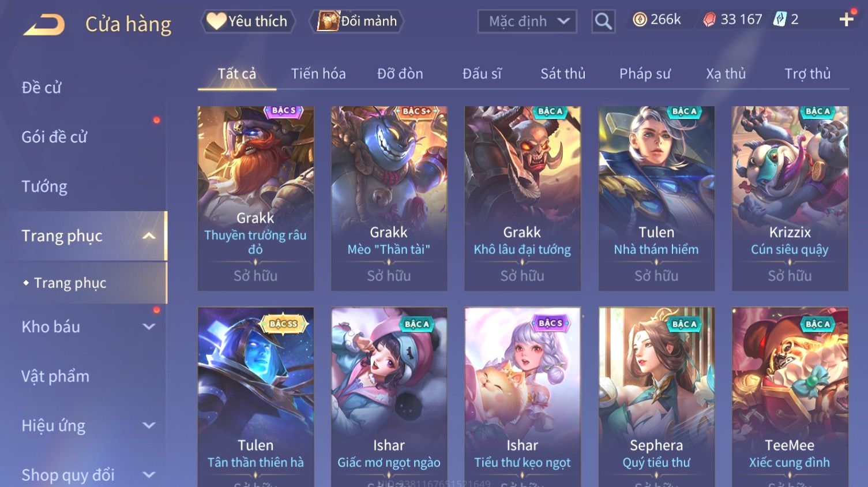The image size is (868, 487).
Task: Click the blue voucher ticket icon
Action: coord(780,20)
